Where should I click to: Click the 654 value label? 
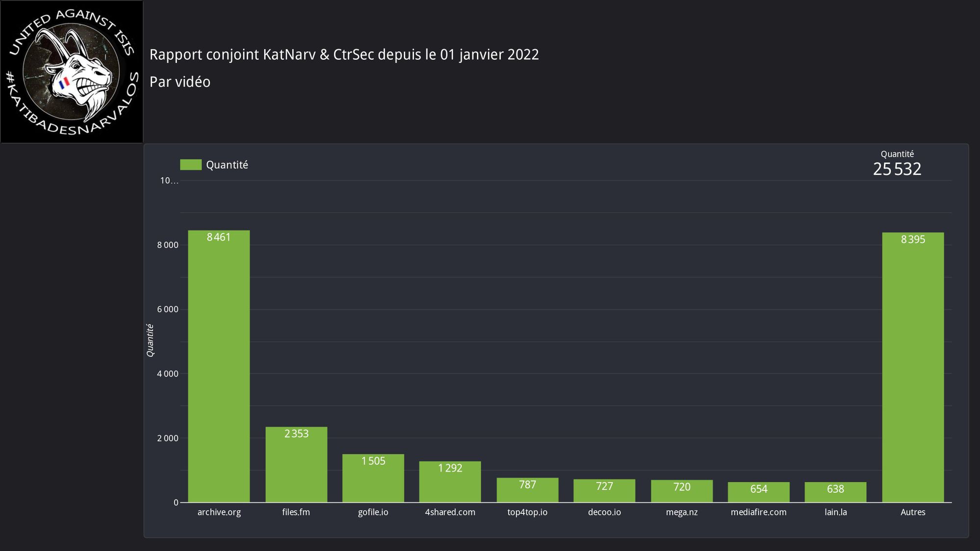759,489
